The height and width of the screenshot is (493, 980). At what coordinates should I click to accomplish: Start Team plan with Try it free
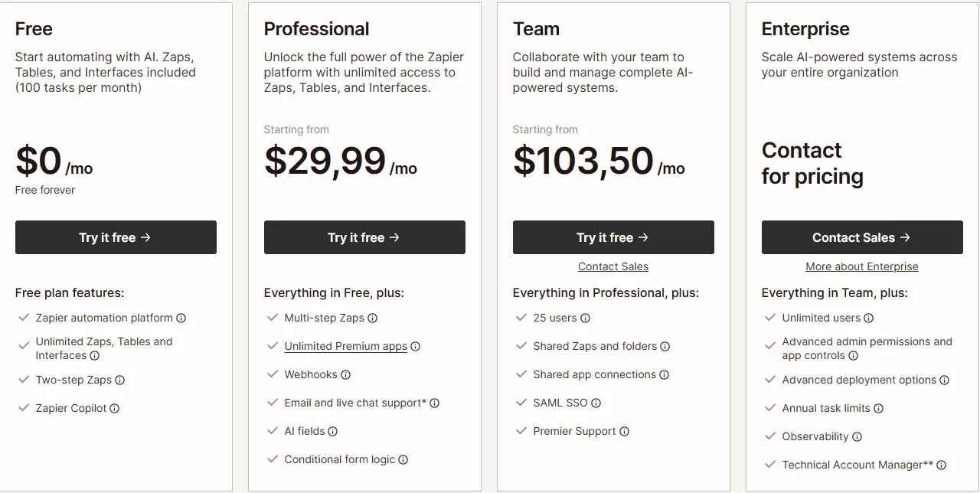[x=613, y=237]
